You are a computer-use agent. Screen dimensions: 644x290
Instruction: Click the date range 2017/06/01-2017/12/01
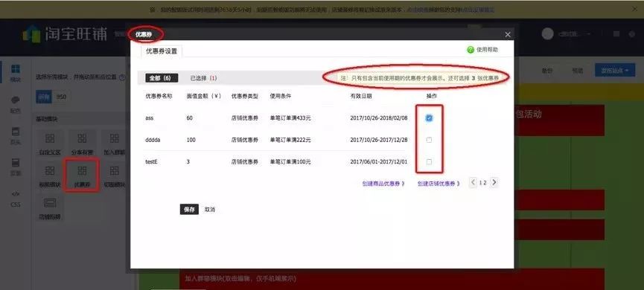point(379,161)
